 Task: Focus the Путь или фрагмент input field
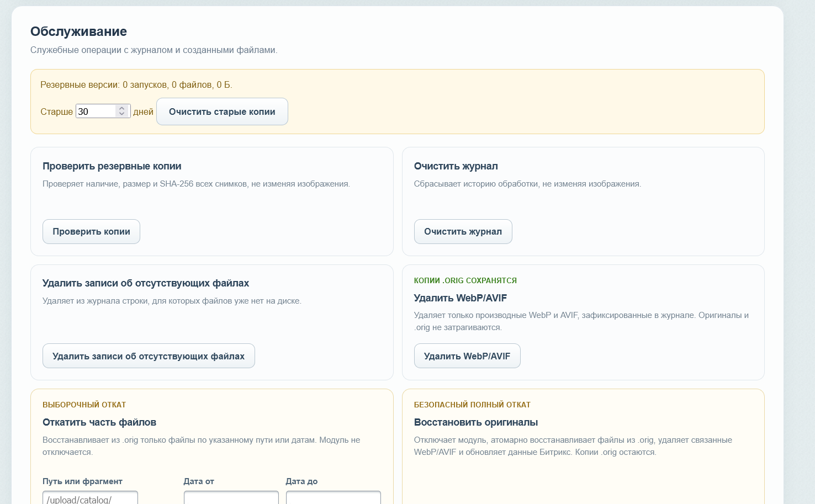click(90, 498)
